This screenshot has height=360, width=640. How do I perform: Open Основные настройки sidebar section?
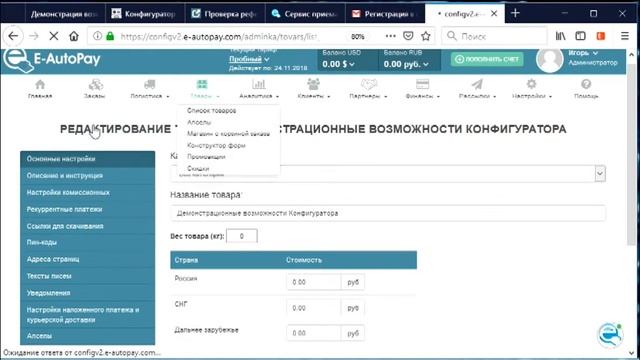point(87,159)
